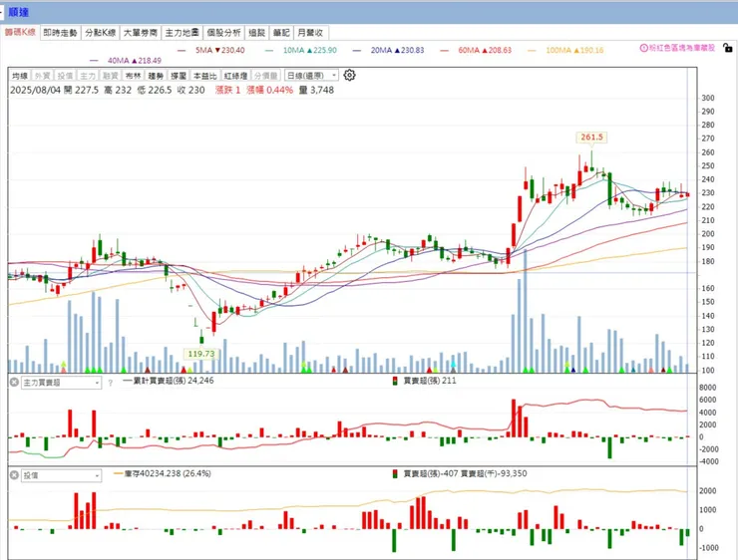Click the 60MA legend color line
The height and width of the screenshot is (560, 738).
445,50
